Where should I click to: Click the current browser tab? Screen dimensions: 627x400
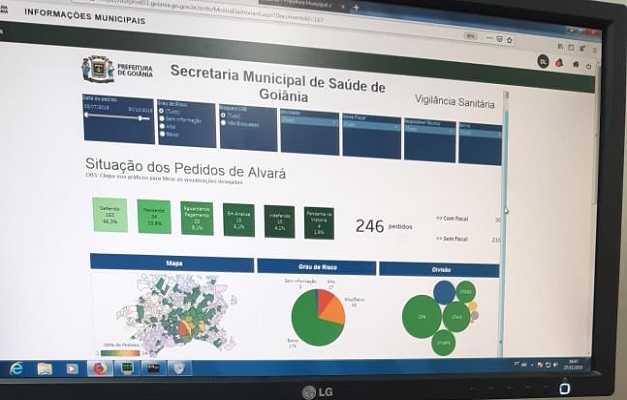coord(304,5)
